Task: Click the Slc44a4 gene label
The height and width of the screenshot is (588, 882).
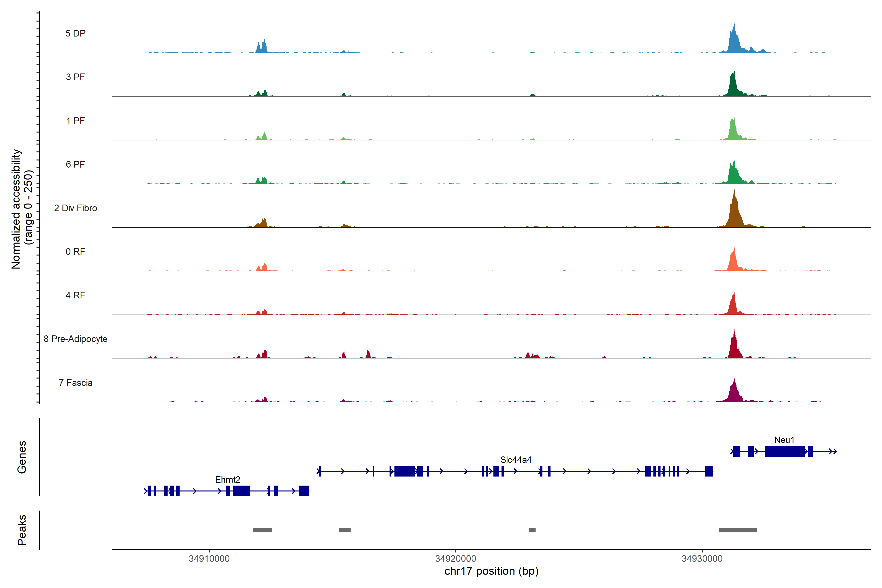Action: click(x=516, y=459)
